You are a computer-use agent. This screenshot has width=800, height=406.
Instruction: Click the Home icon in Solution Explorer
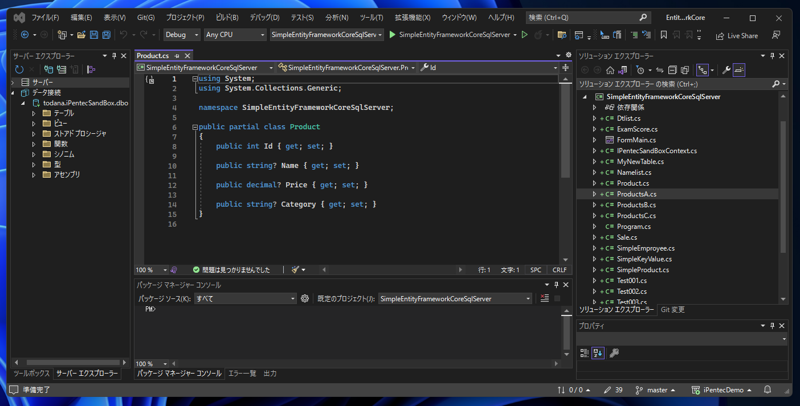(x=610, y=70)
